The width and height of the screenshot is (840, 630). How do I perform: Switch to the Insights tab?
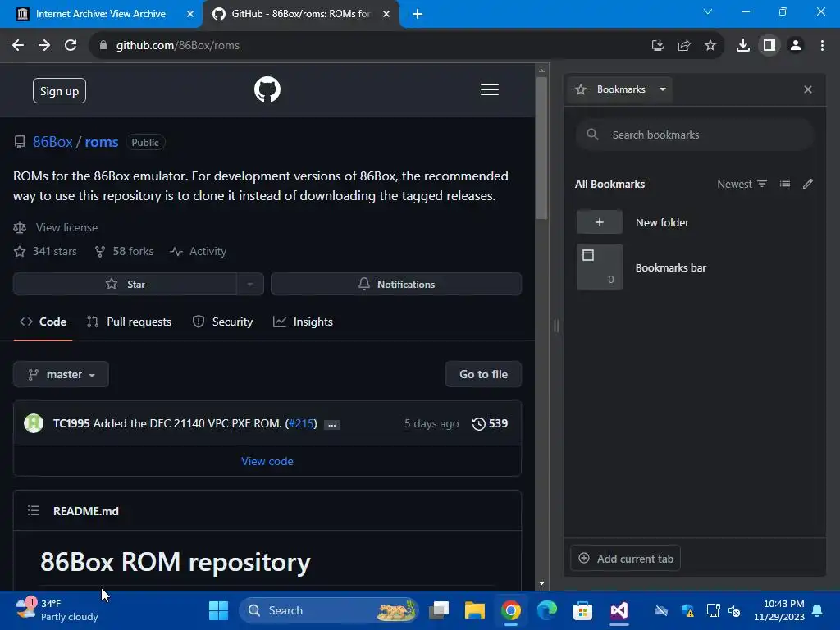pyautogui.click(x=303, y=322)
